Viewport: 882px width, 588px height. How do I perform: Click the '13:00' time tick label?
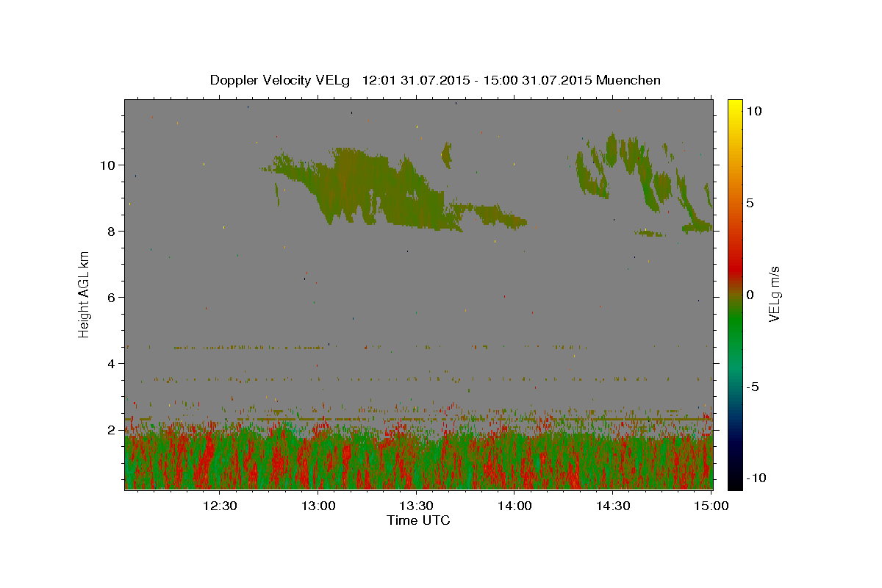point(318,506)
